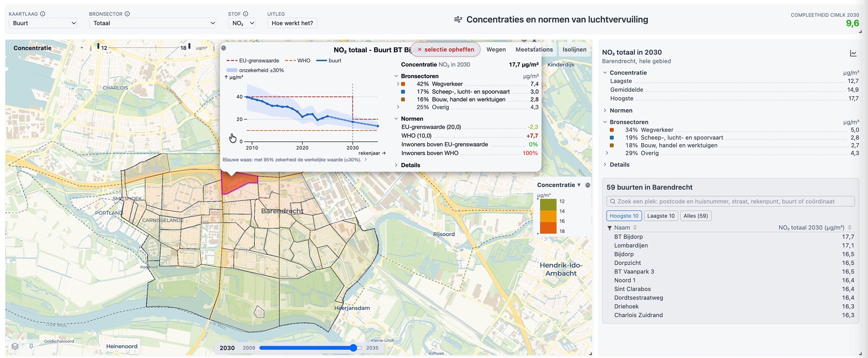The image size is (868, 358).
Task: Click the Hoe werkt het? button
Action: click(x=292, y=23)
